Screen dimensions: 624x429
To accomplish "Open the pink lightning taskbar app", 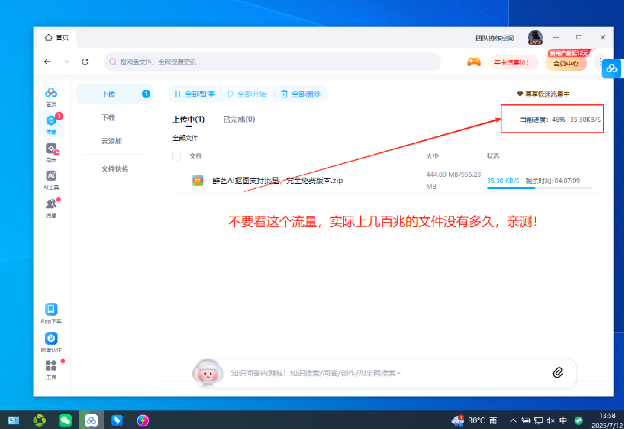I will 143,420.
